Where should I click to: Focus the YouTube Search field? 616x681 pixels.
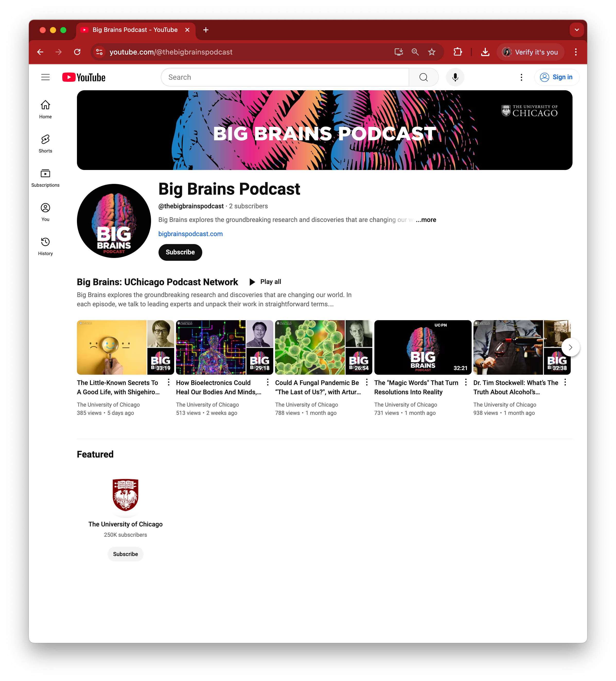point(285,77)
